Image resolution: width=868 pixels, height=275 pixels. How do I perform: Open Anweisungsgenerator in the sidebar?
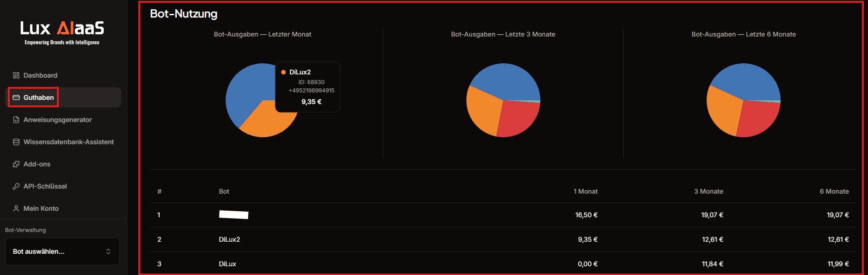pyautogui.click(x=63, y=120)
